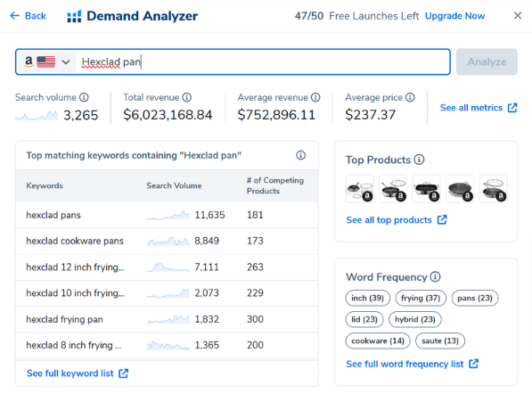The image size is (532, 394).
Task: Click competing products value 263
Action: (x=255, y=267)
